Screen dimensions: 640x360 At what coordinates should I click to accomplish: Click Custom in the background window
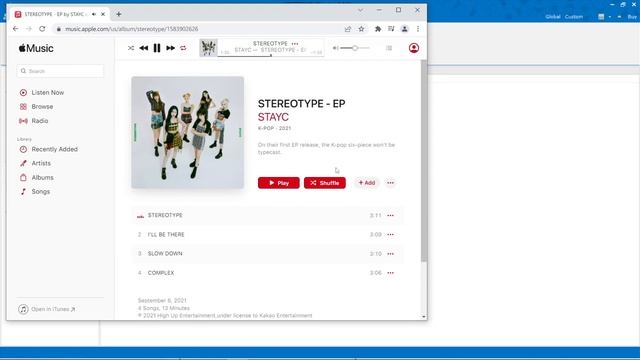click(x=573, y=17)
